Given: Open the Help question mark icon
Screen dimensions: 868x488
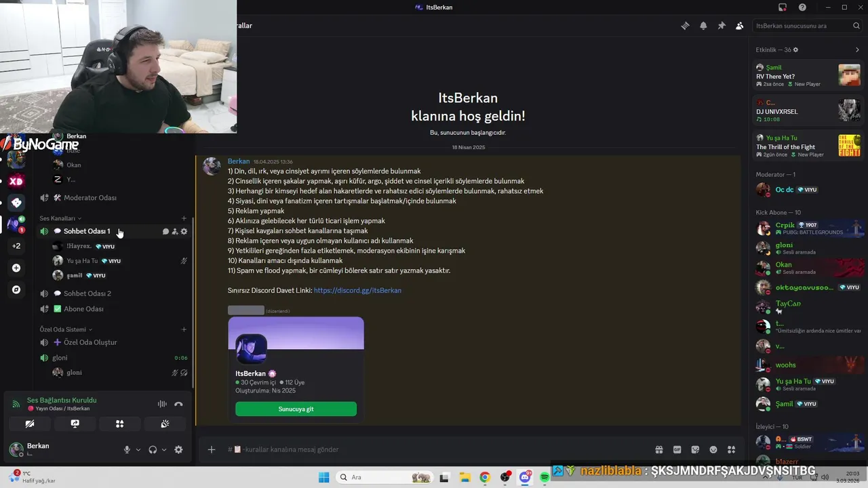Looking at the screenshot, I should tap(802, 7).
